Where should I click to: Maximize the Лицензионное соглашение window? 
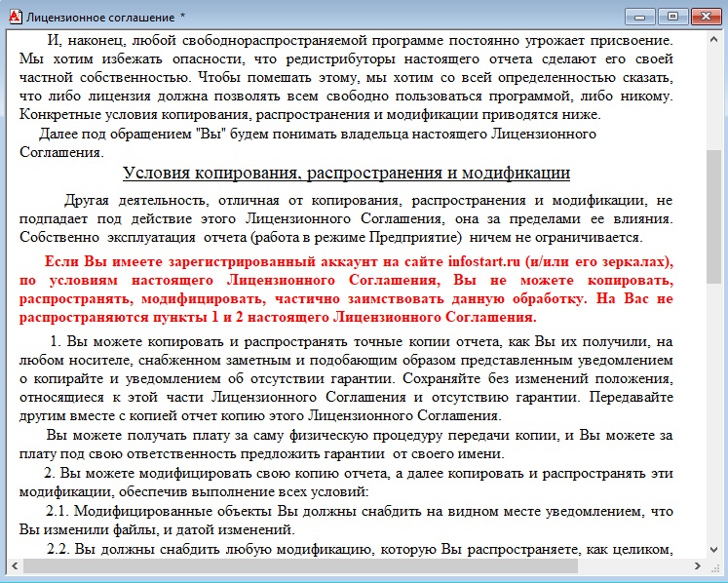672,17
